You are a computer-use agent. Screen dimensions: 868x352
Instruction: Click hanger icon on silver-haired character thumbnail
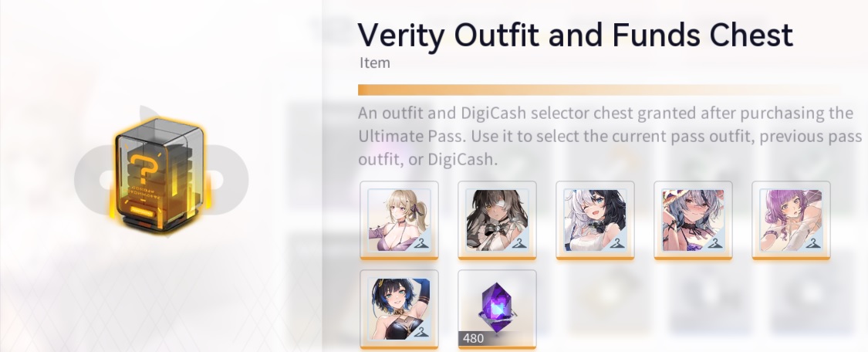click(x=715, y=243)
